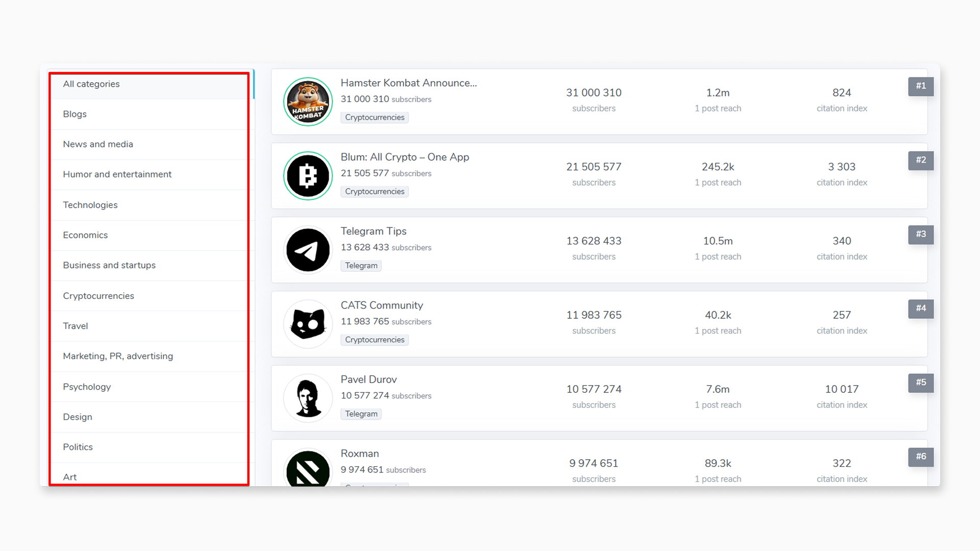Click the Cryptocurrencies tag under Hamster Kombat

click(375, 117)
